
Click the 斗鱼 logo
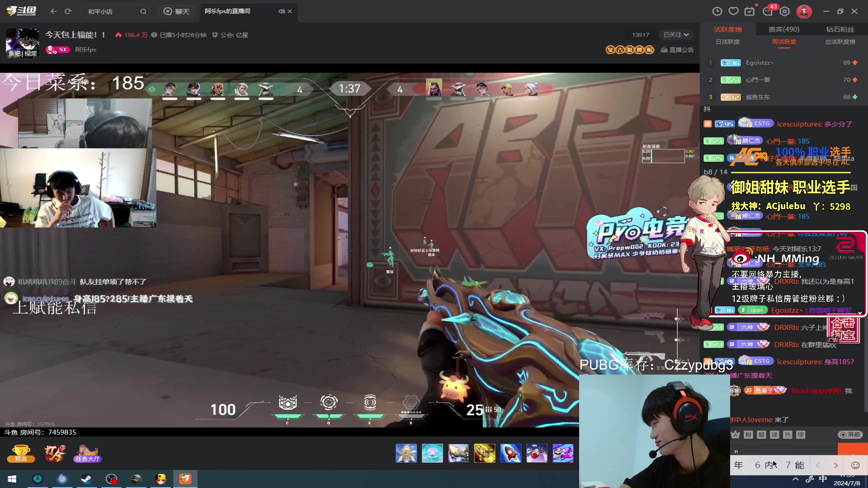pos(21,11)
